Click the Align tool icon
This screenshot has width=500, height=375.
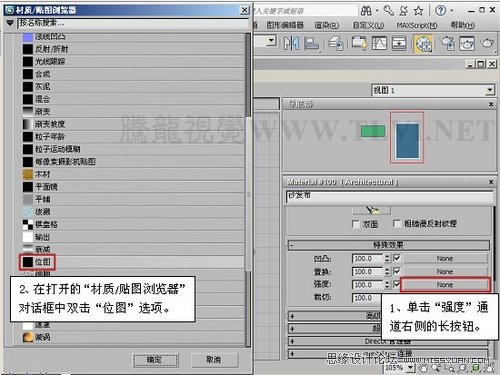coord(311,44)
